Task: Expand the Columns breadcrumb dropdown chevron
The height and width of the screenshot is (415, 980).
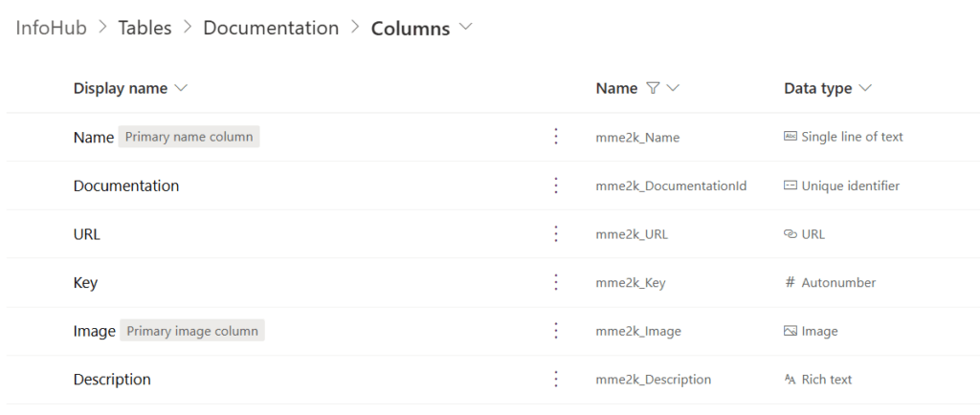Action: coord(466,28)
